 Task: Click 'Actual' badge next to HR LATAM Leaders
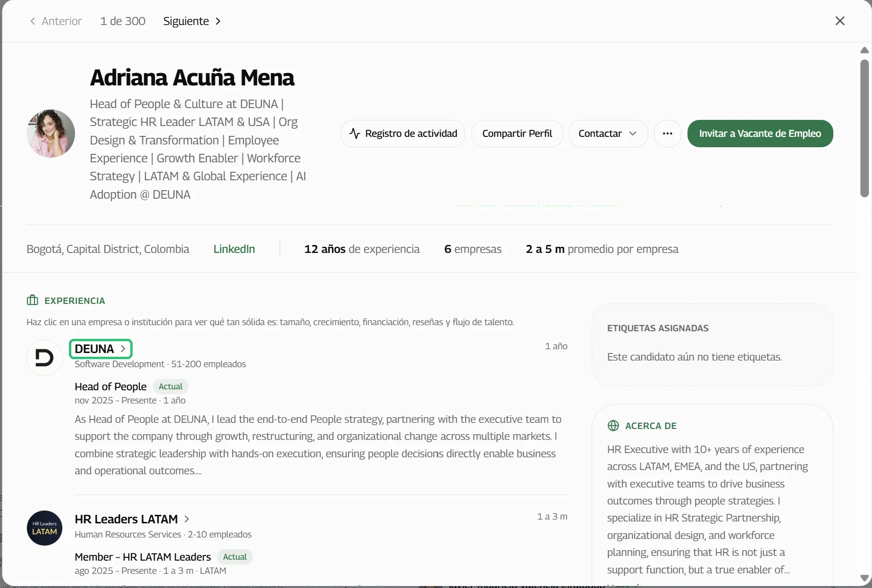pyautogui.click(x=235, y=557)
